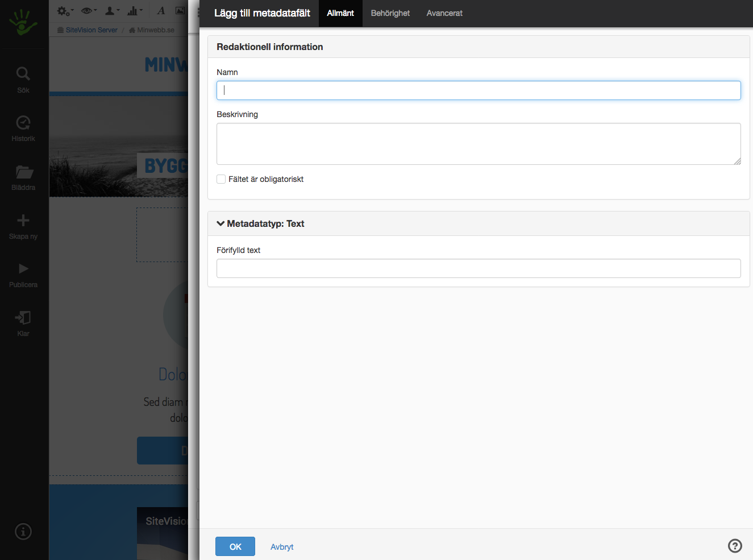The width and height of the screenshot is (753, 560).
Task: Click the SiteVision hand logo
Action: 23,22
